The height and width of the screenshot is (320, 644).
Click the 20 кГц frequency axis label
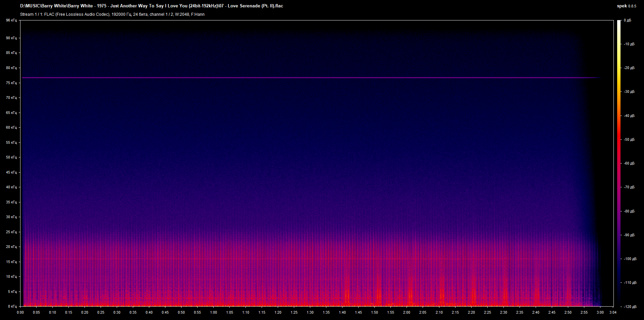(x=11, y=247)
